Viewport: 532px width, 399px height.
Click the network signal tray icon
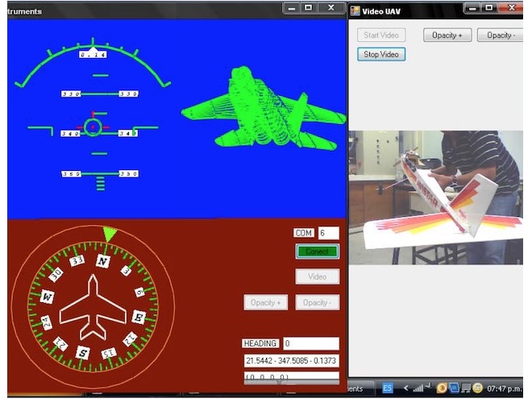coord(419,389)
